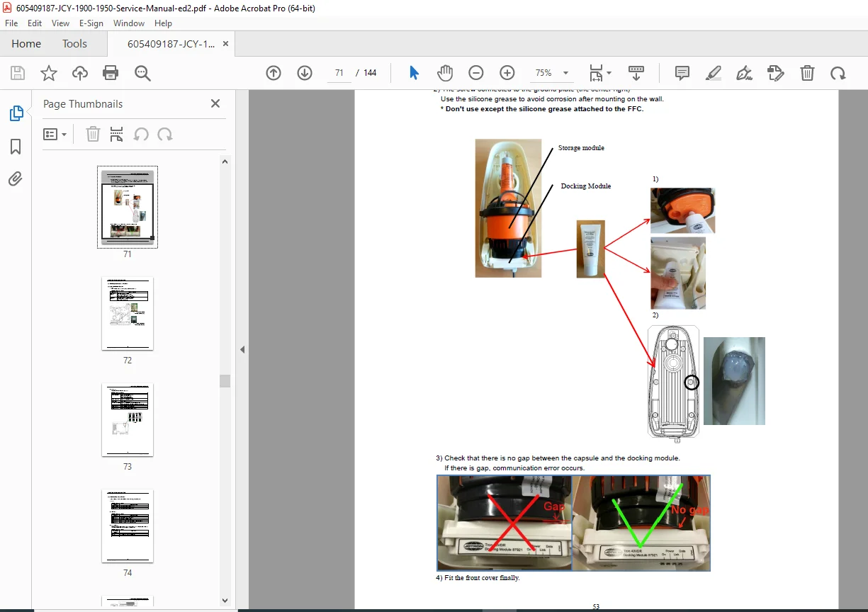868x612 pixels.
Task: Switch to the Home tab
Action: 26,44
